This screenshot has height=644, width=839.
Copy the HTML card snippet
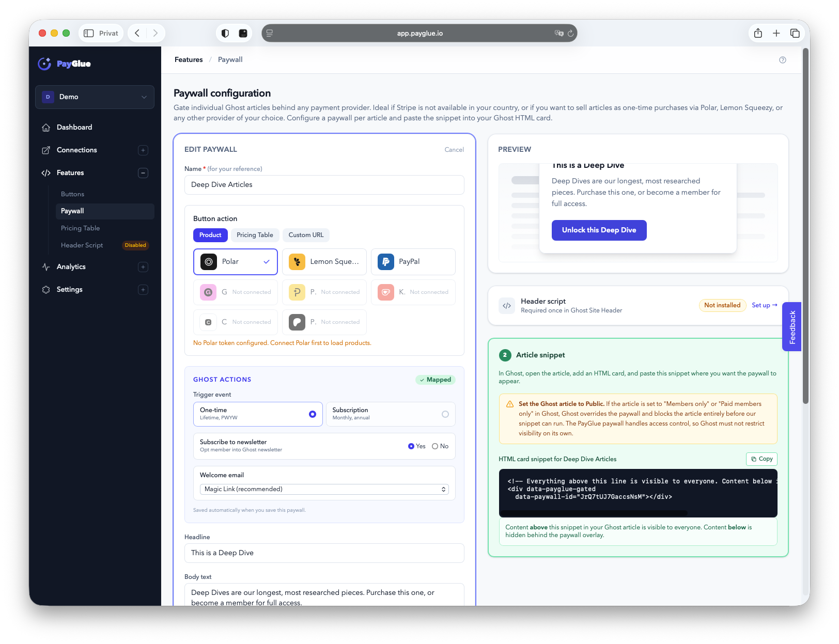pos(762,459)
